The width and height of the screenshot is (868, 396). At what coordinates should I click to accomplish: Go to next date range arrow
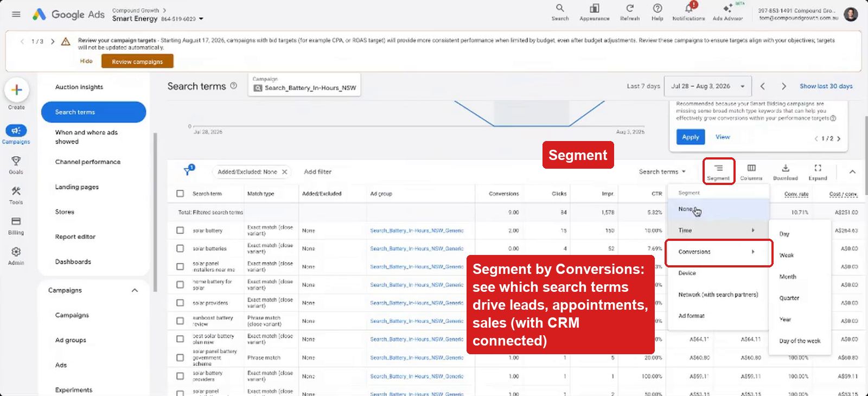783,86
